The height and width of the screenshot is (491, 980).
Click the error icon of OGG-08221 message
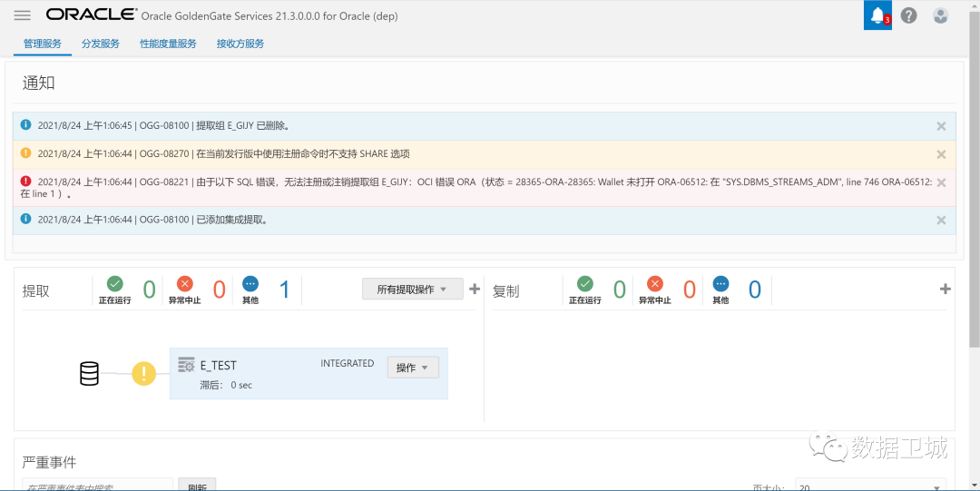(25, 181)
